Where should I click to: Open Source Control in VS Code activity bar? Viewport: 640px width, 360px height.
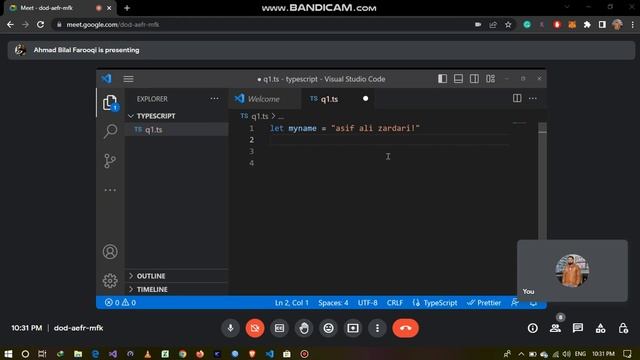(x=110, y=161)
